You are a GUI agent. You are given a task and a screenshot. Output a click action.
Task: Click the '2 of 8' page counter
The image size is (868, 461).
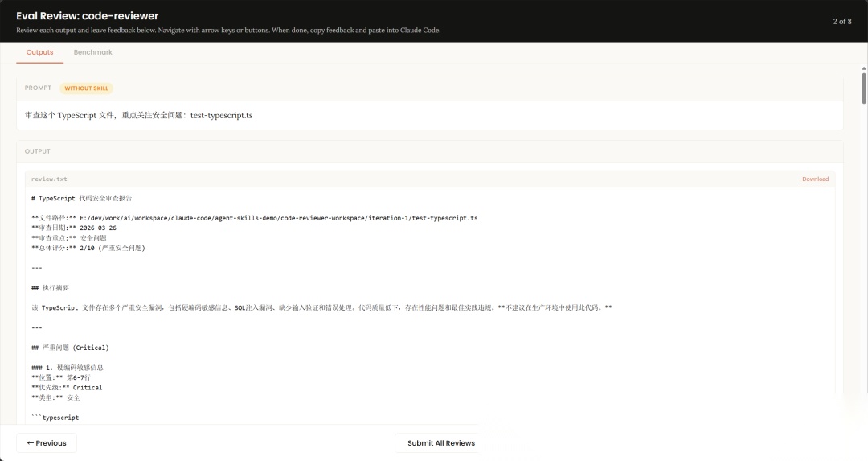click(x=842, y=21)
